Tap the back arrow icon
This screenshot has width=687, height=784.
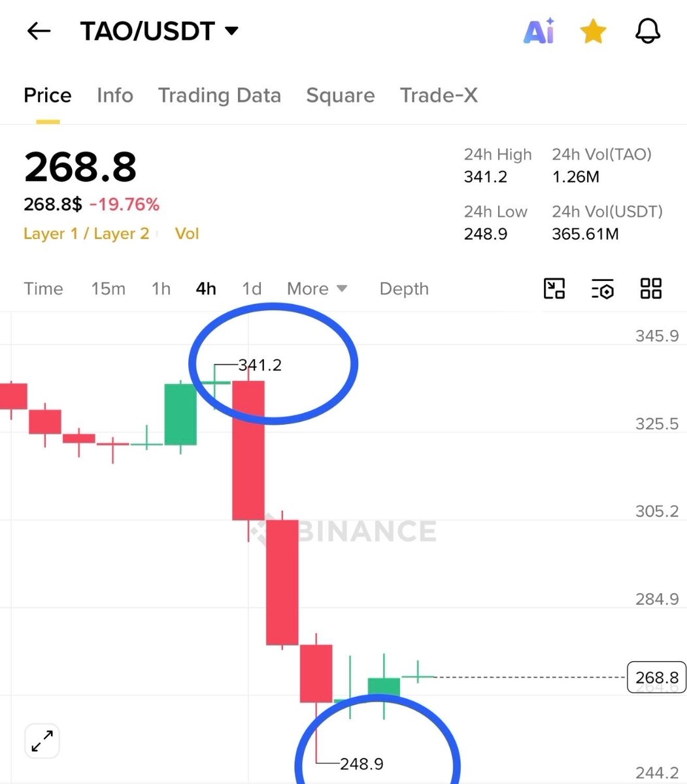point(39,31)
